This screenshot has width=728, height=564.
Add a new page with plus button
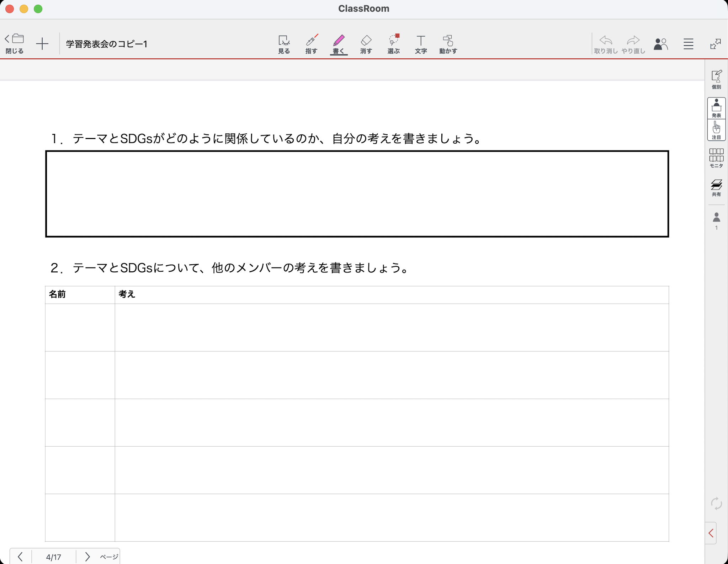(42, 44)
